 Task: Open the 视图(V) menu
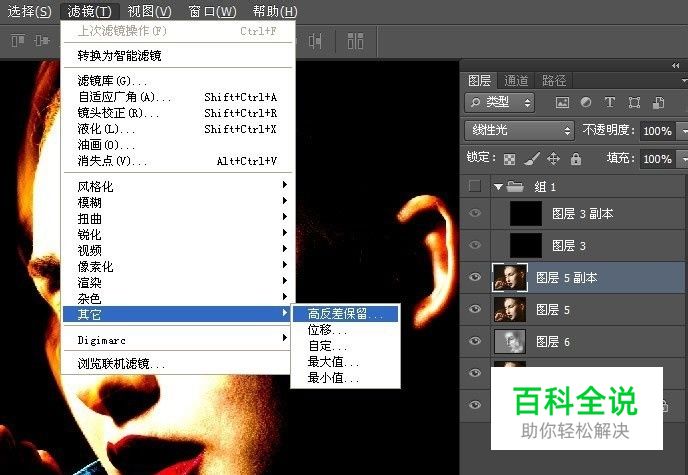coord(149,11)
